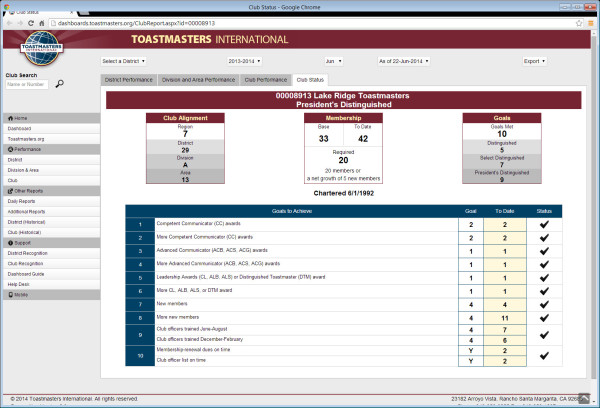Click the Performance sidebar header
The height and width of the screenshot is (408, 600).
pos(52,149)
